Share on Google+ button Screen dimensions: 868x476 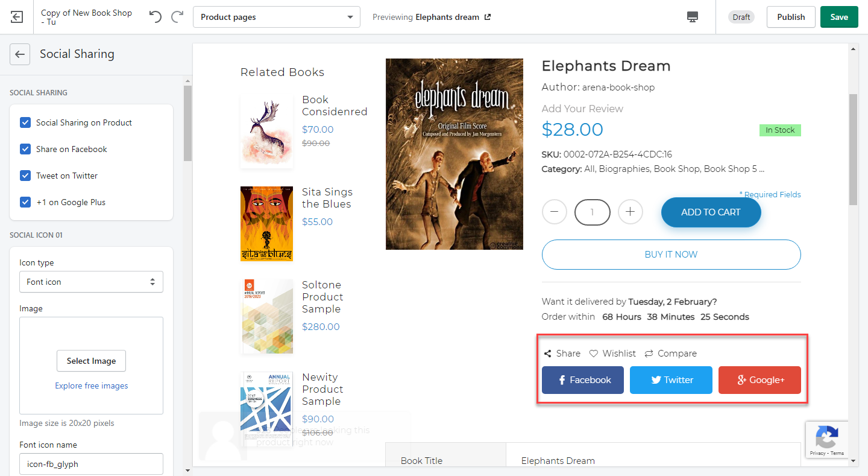tap(759, 380)
